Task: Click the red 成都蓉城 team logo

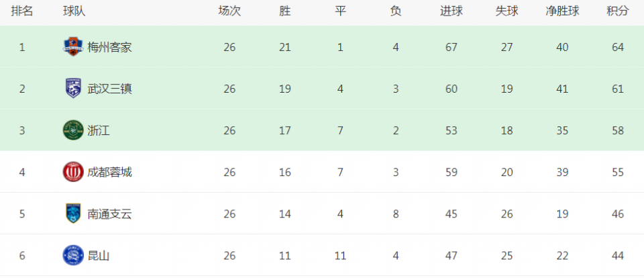Action: 73,172
